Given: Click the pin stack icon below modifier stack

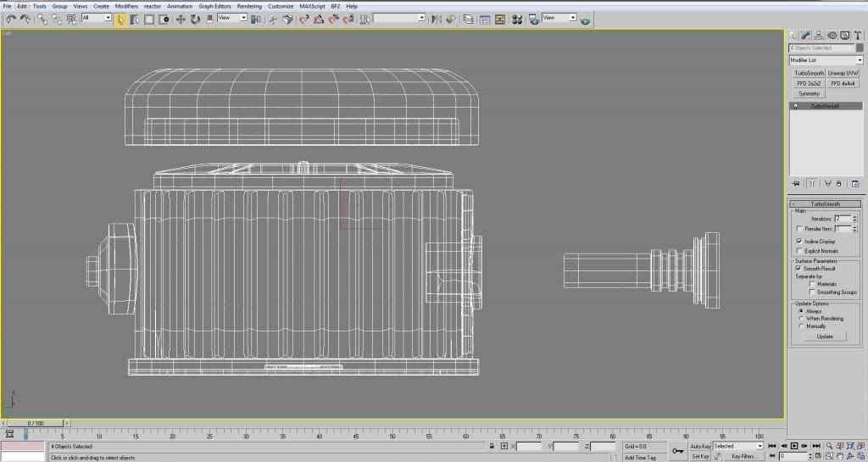Looking at the screenshot, I should pos(796,183).
